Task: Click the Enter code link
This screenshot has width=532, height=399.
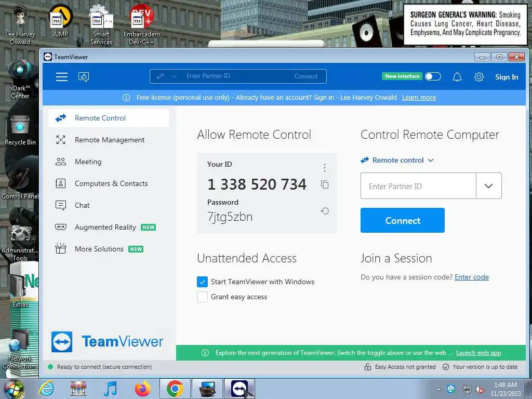Action: click(472, 277)
